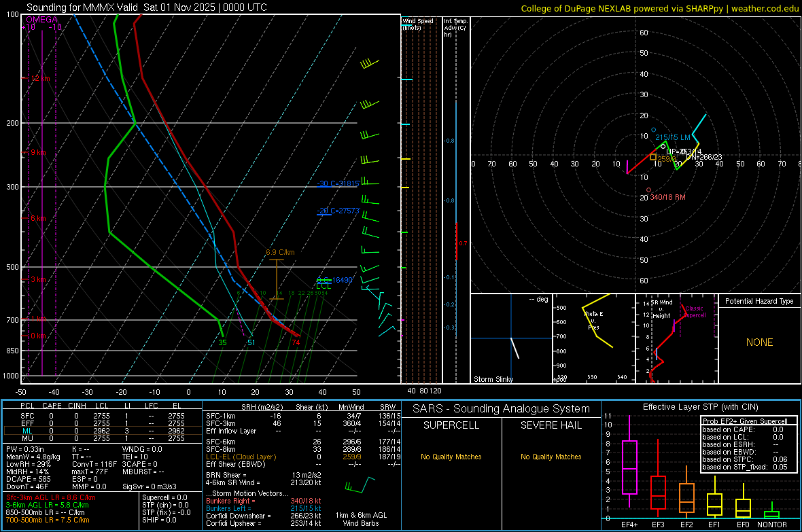Click the green NONTOR box plot

pos(772,512)
